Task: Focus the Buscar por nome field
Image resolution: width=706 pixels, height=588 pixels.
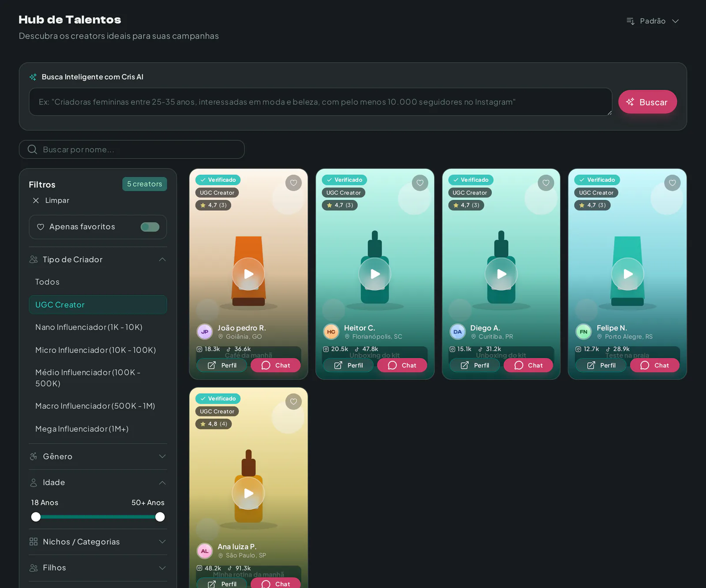Action: click(131, 150)
